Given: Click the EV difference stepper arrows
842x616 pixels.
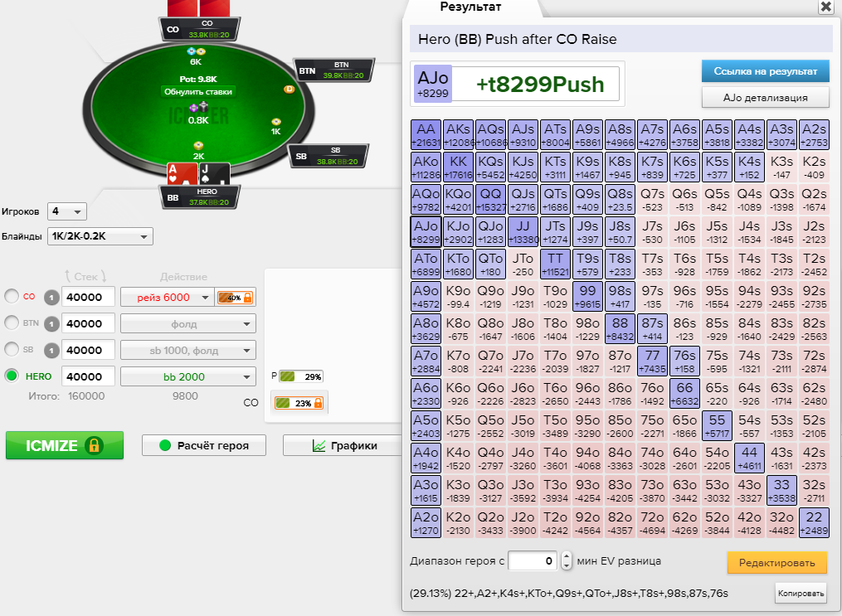Looking at the screenshot, I should point(567,560).
